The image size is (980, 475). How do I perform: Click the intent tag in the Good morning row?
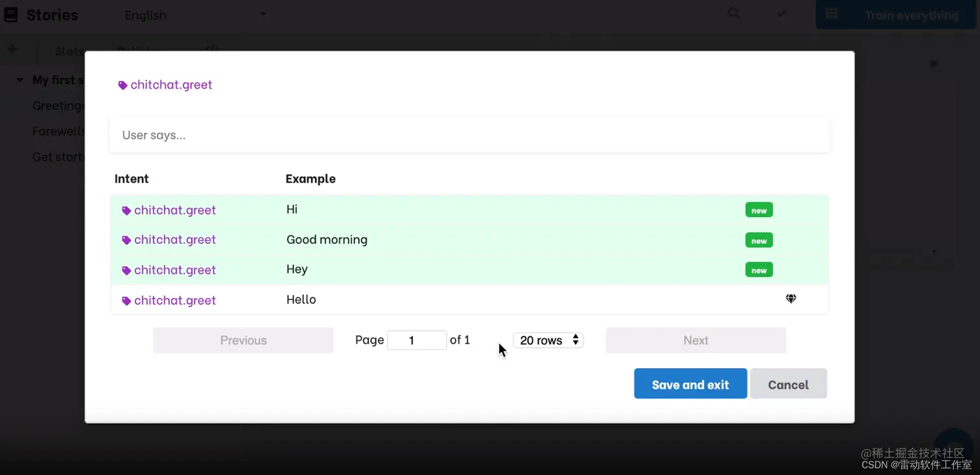[x=169, y=240]
